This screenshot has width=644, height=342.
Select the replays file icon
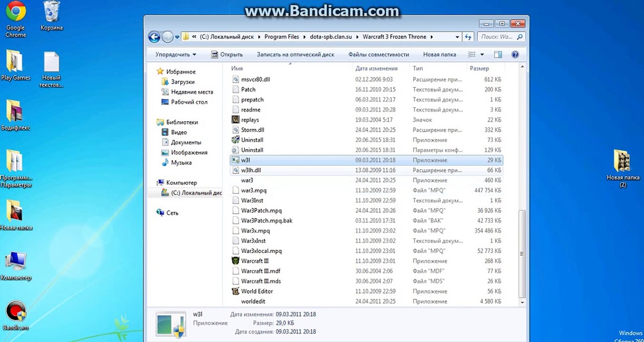click(x=235, y=120)
